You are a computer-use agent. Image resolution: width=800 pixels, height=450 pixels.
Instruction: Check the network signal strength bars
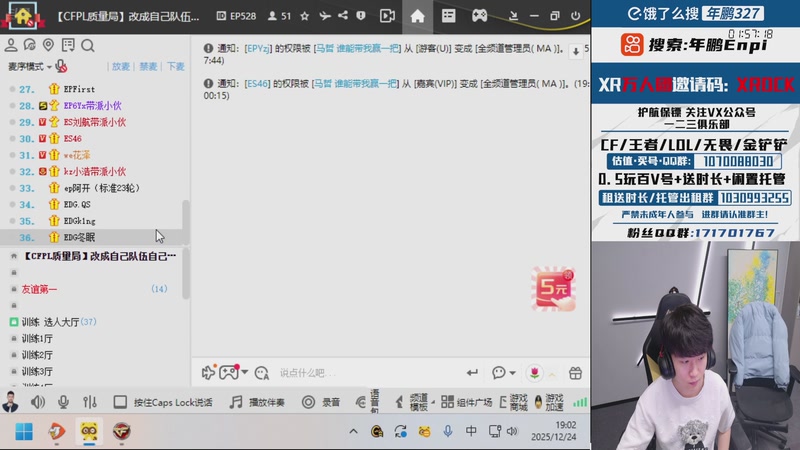(x=580, y=403)
